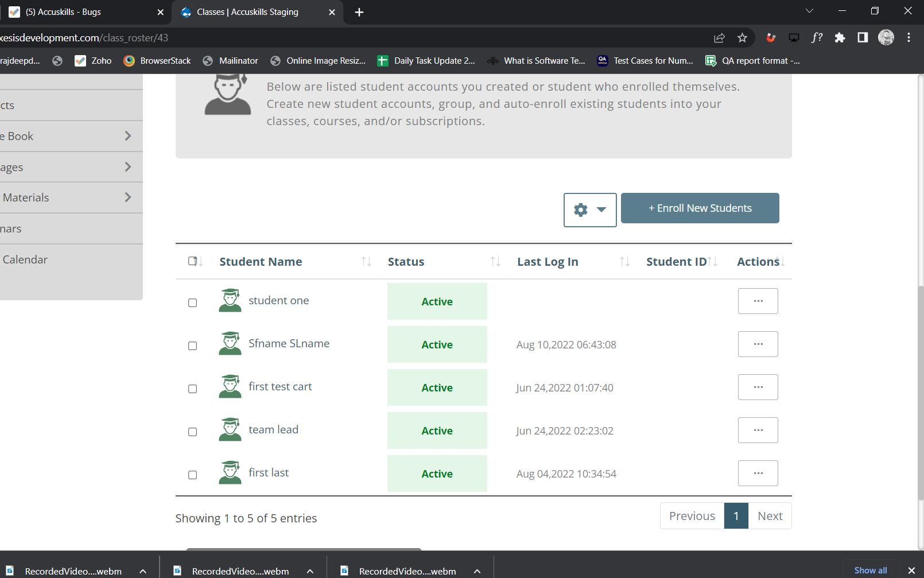Check the select-all checkbox in table header
This screenshot has width=924, height=578.
(193, 261)
